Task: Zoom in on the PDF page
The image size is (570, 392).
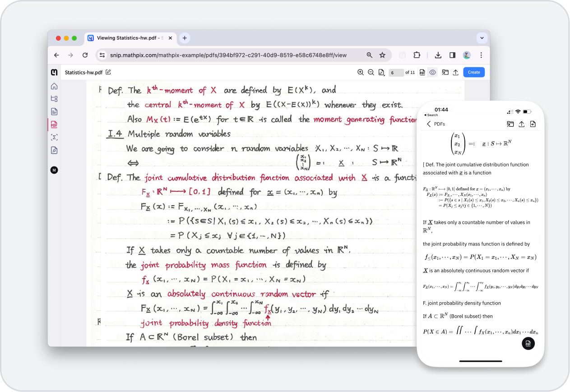Action: pyautogui.click(x=360, y=72)
